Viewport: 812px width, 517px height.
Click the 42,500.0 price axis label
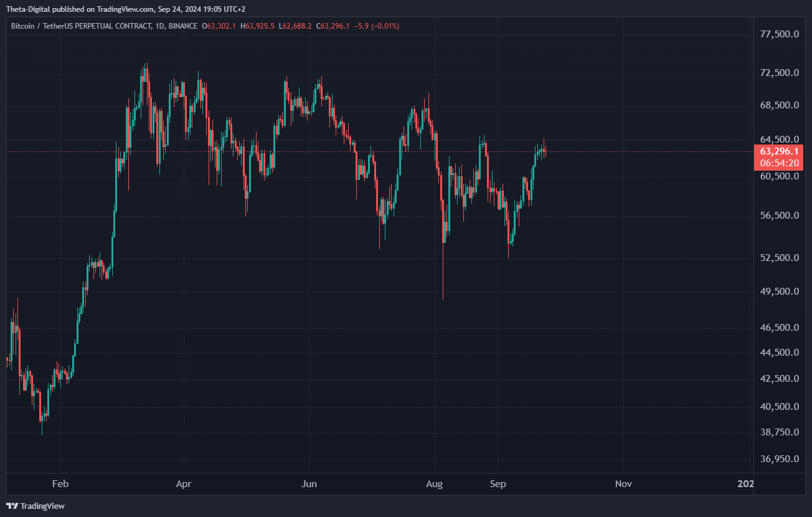780,379
